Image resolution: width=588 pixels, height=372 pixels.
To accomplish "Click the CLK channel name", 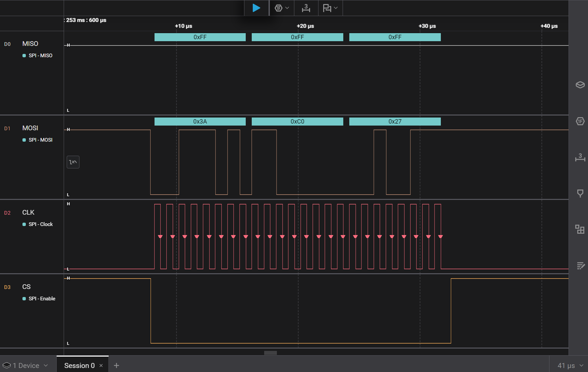I will click(x=28, y=213).
